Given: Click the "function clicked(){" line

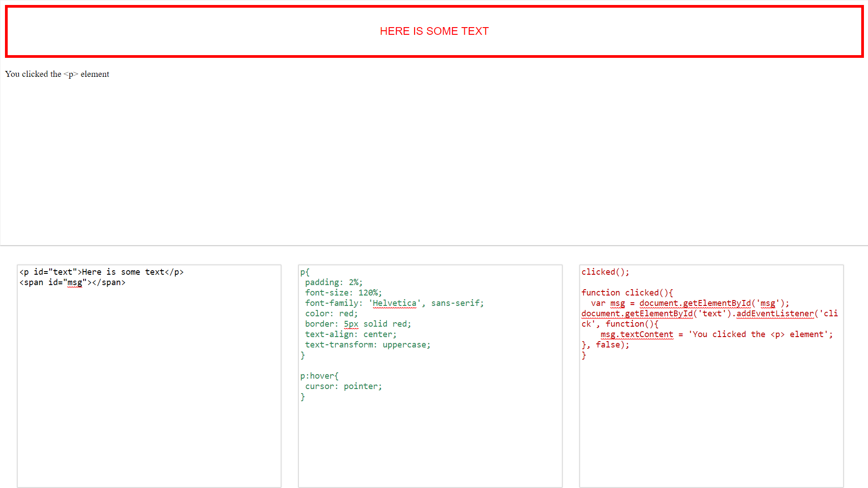Looking at the screenshot, I should coord(627,293).
